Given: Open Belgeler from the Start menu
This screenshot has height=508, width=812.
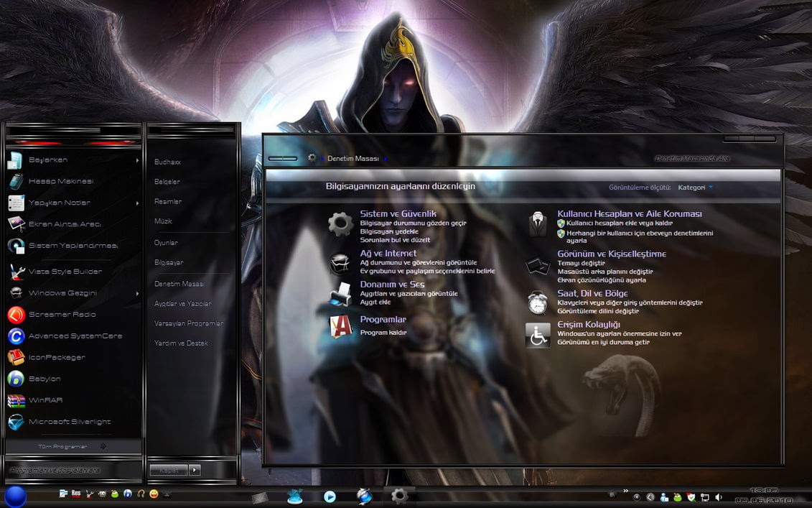Looking at the screenshot, I should point(166,181).
